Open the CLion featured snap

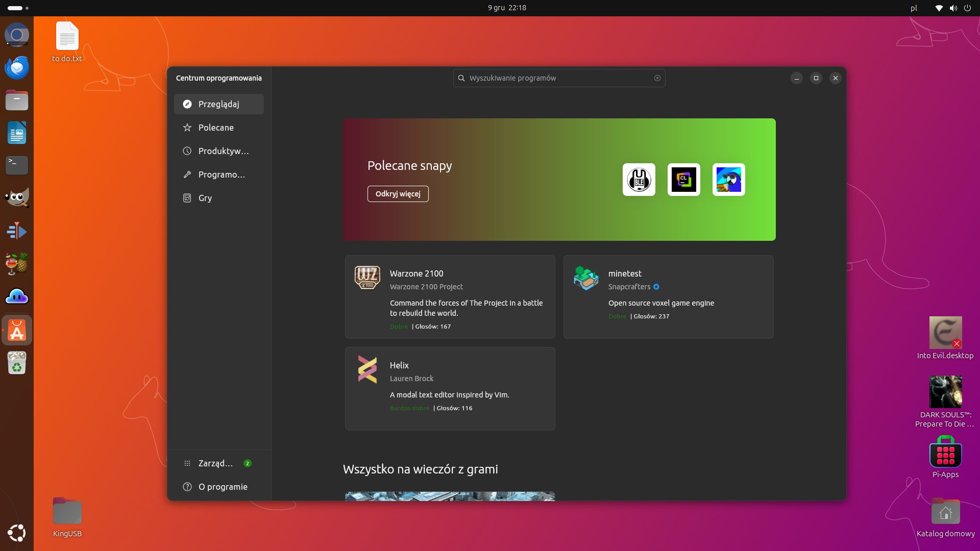tap(683, 180)
